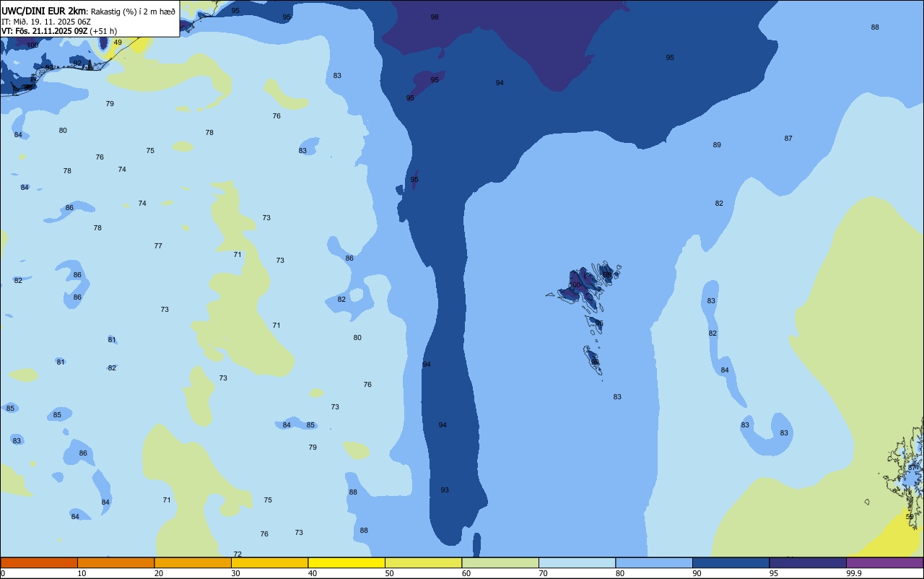Click the "UWC/DINI EUR 2km" model title
924x579 pixels.
click(44, 11)
